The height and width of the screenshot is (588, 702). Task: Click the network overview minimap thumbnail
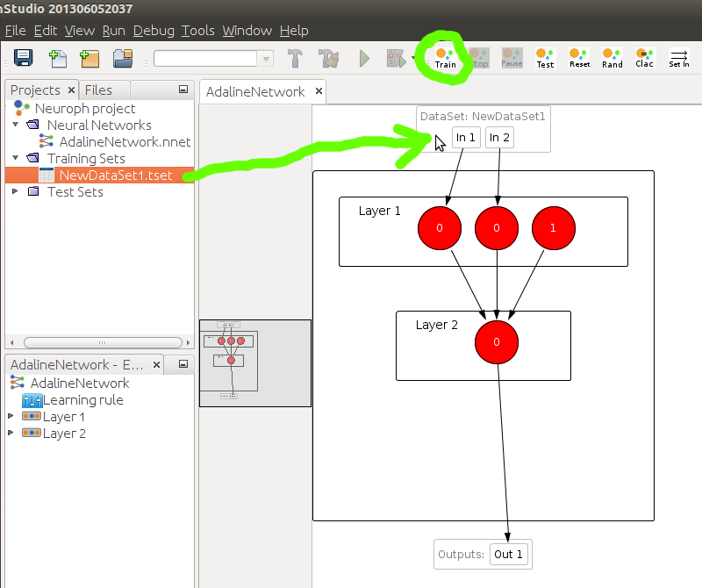click(254, 363)
